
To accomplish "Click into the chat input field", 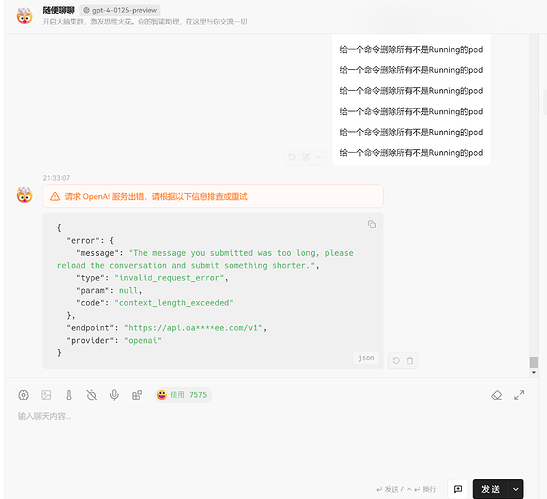I will point(265,440).
